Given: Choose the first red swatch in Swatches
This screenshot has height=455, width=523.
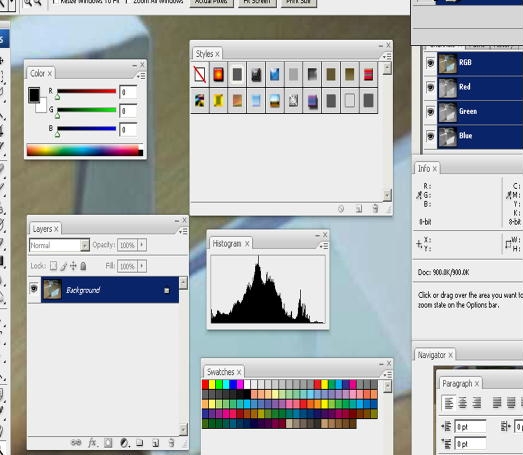Looking at the screenshot, I should click(205, 384).
